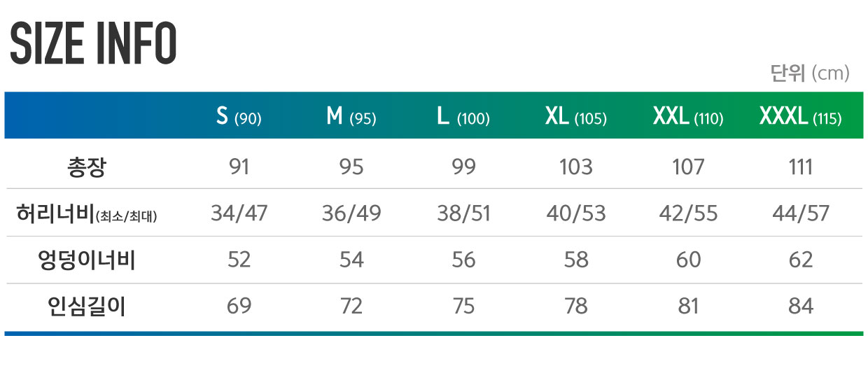Select the XXXL (115) column header
Screen dimensions: 868x366
pyautogui.click(x=800, y=117)
